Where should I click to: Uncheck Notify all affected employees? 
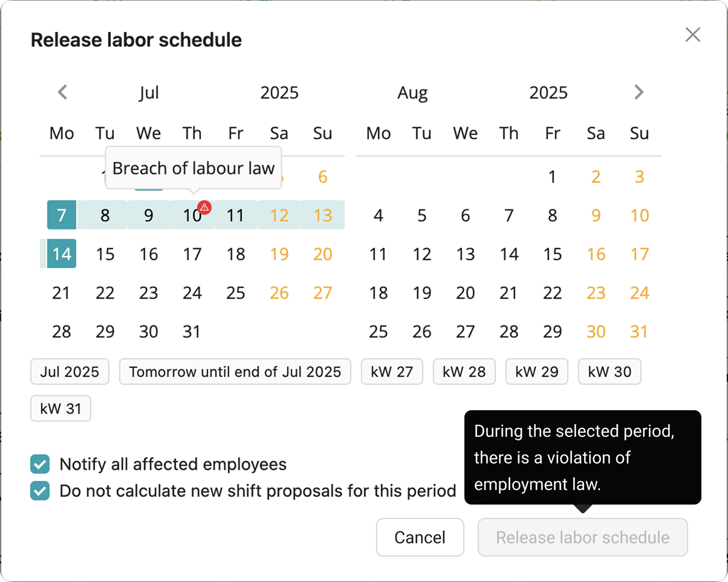coord(40,464)
